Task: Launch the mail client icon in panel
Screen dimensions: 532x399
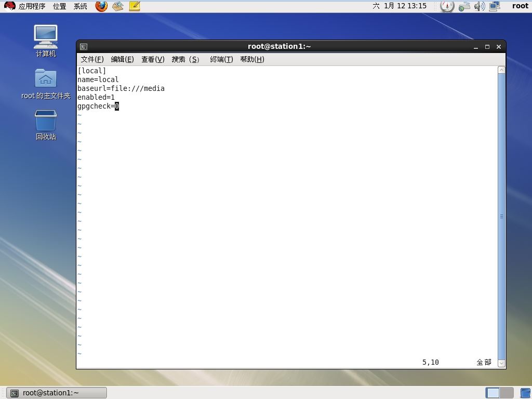Action: point(118,6)
